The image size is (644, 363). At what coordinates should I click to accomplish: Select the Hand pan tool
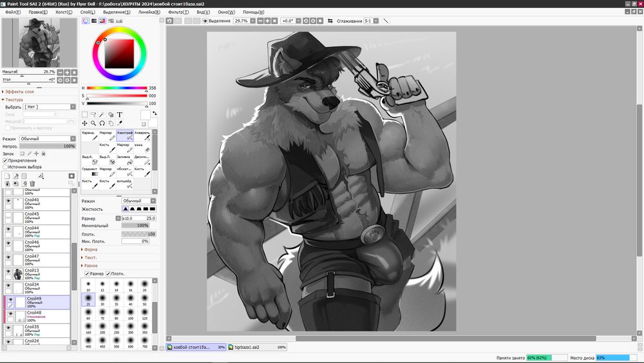tap(111, 123)
